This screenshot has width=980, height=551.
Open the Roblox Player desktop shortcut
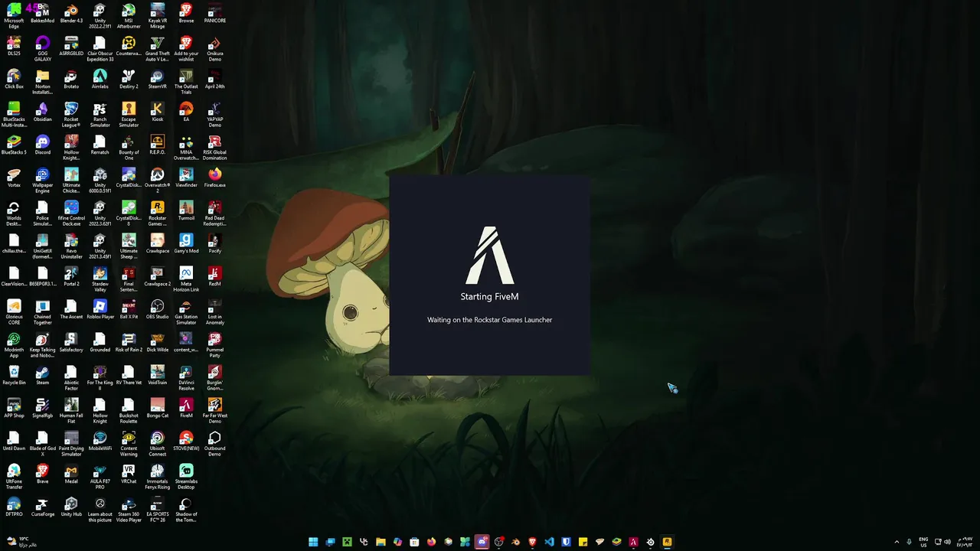pyautogui.click(x=100, y=311)
